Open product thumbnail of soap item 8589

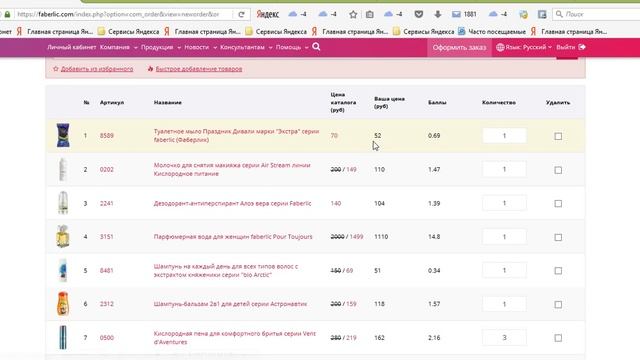pyautogui.click(x=63, y=135)
